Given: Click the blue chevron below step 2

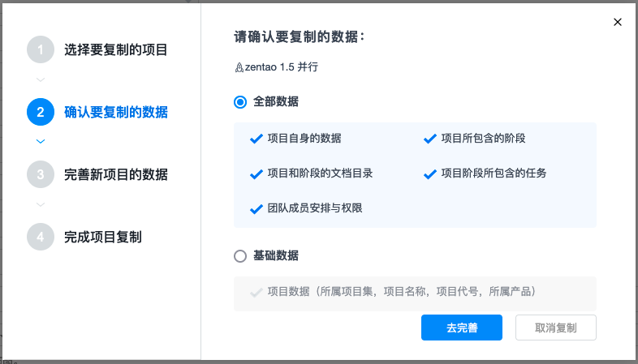Looking at the screenshot, I should click(x=41, y=141).
